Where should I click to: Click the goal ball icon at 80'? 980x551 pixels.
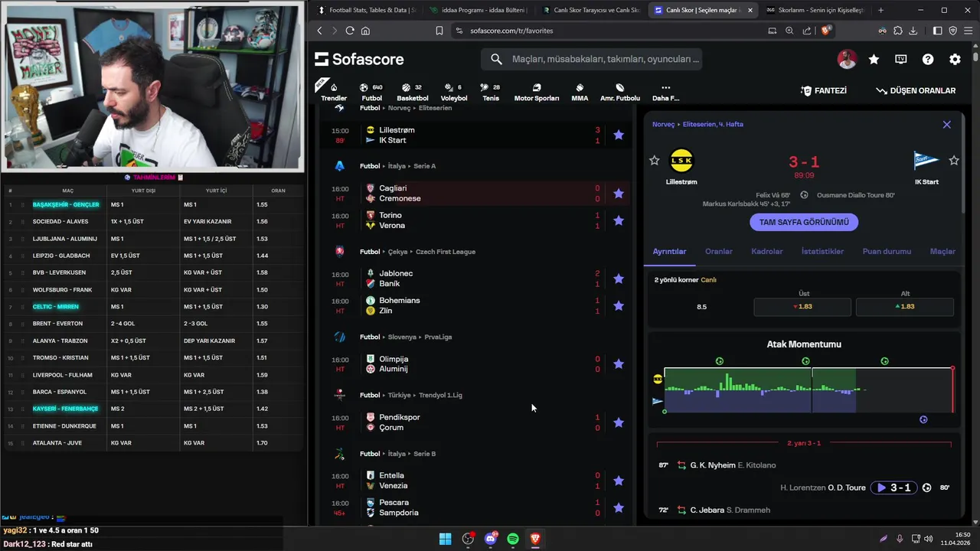(x=926, y=487)
